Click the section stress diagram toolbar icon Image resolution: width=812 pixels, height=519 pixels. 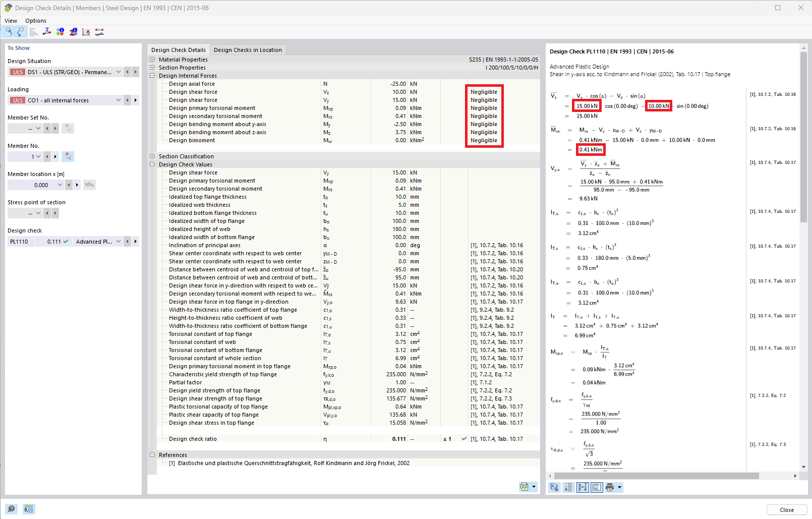tap(47, 32)
